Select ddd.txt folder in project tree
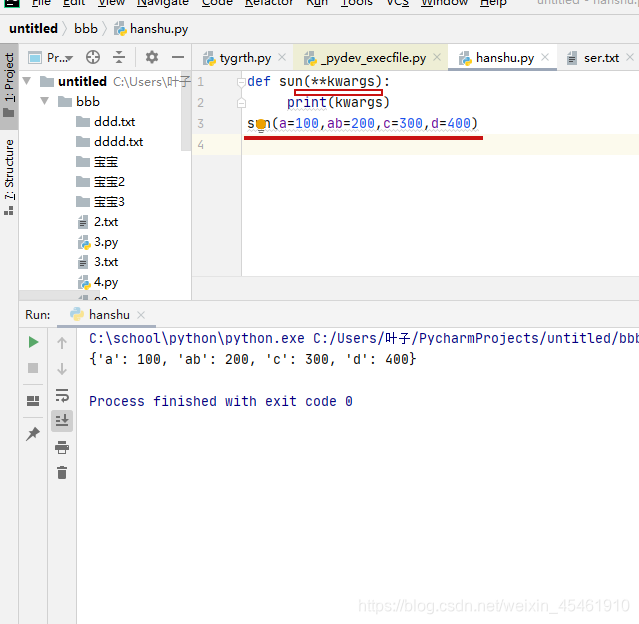Screen dimensions: 639x624 105,121
